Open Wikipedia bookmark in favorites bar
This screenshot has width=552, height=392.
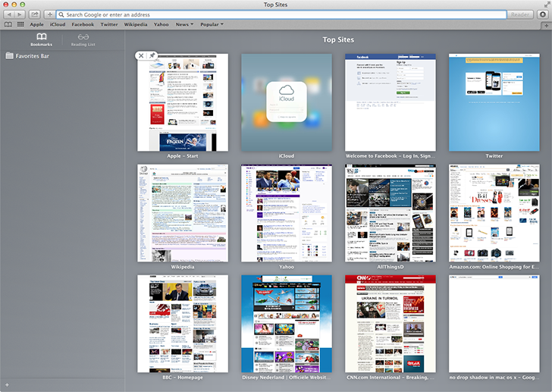point(136,24)
